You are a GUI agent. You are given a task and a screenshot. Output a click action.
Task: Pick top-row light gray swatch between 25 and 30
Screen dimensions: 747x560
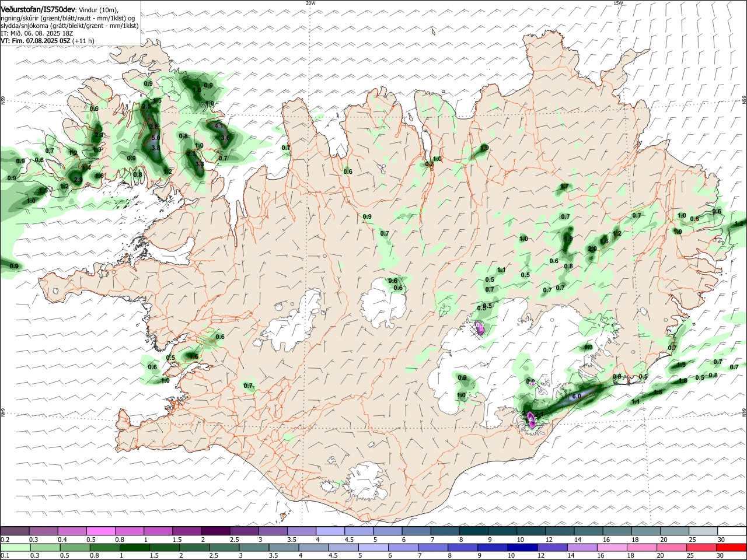703,531
